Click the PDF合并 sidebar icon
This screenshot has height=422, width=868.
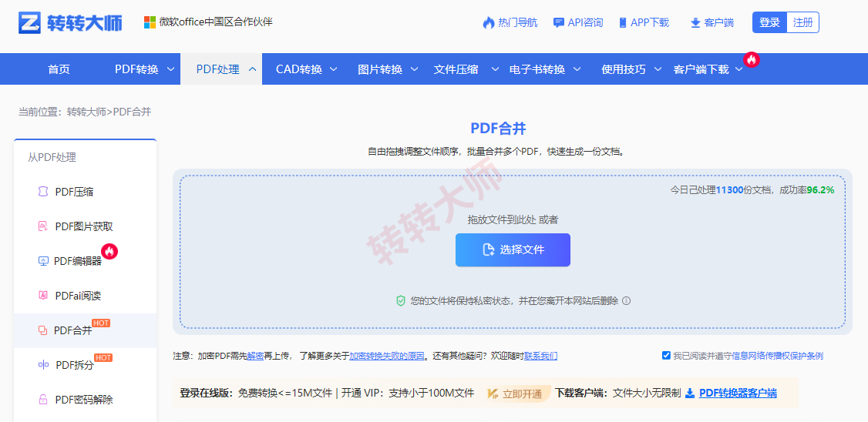[42, 330]
